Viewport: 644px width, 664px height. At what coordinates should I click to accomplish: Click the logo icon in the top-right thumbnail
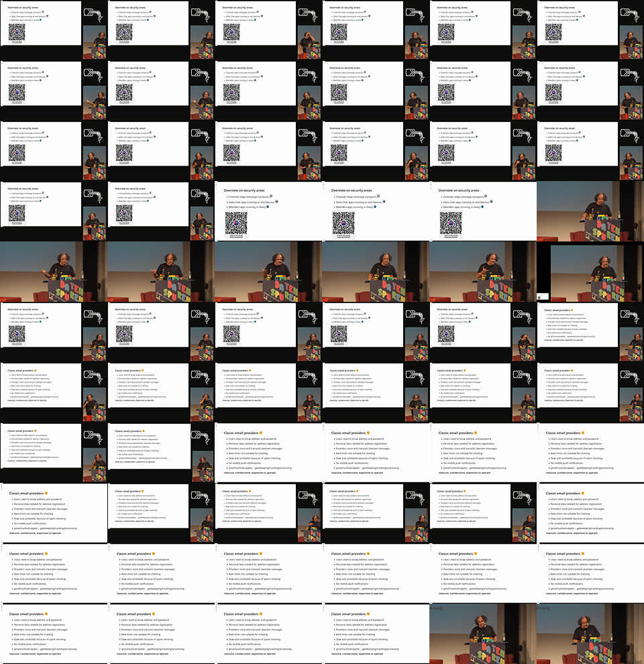coord(631,16)
